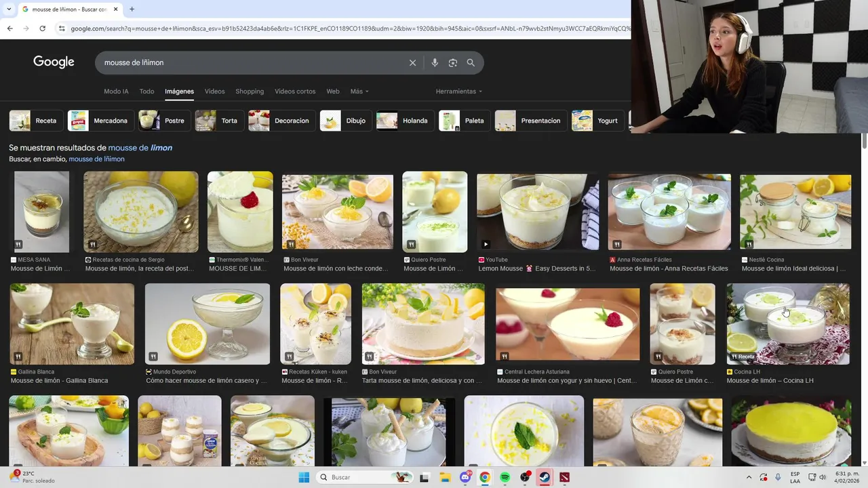Click the browser address bar URL
868x488 pixels.
coord(349,28)
